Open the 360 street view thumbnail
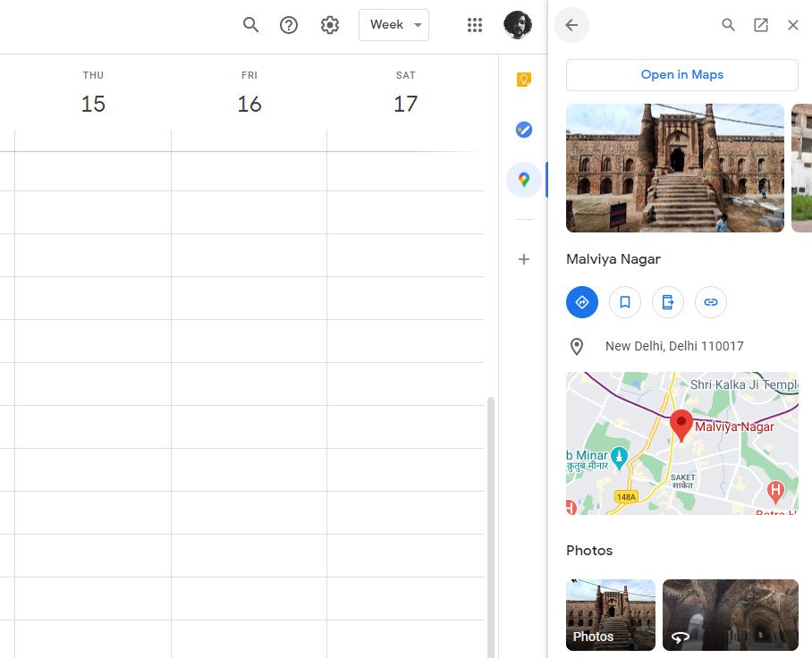The height and width of the screenshot is (658, 812). click(731, 615)
